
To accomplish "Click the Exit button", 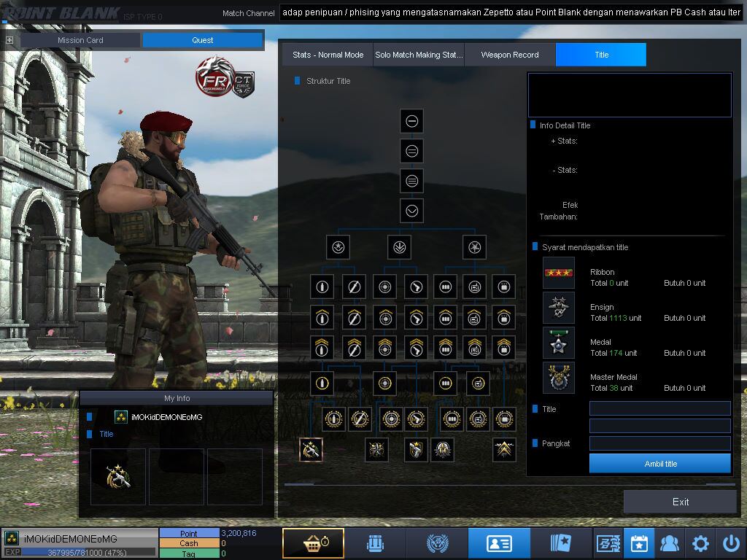I will (x=681, y=502).
